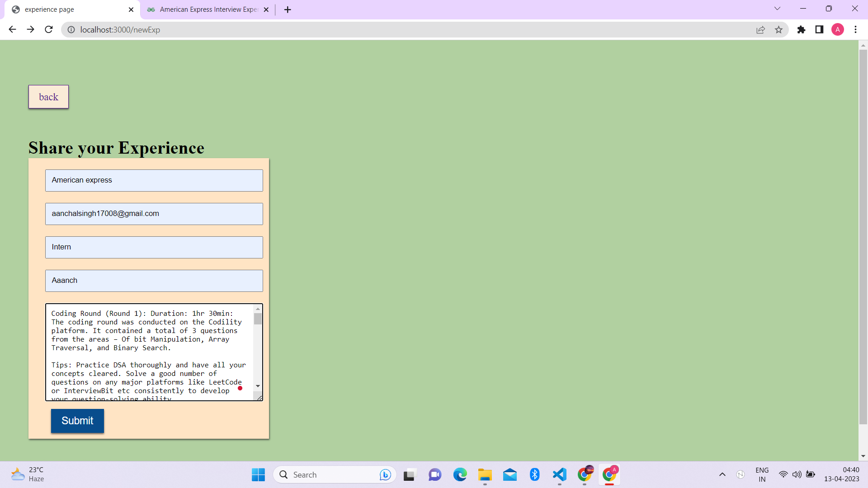This screenshot has height=488, width=868.
Task: Focus the Aaanch name field
Action: pyautogui.click(x=154, y=281)
